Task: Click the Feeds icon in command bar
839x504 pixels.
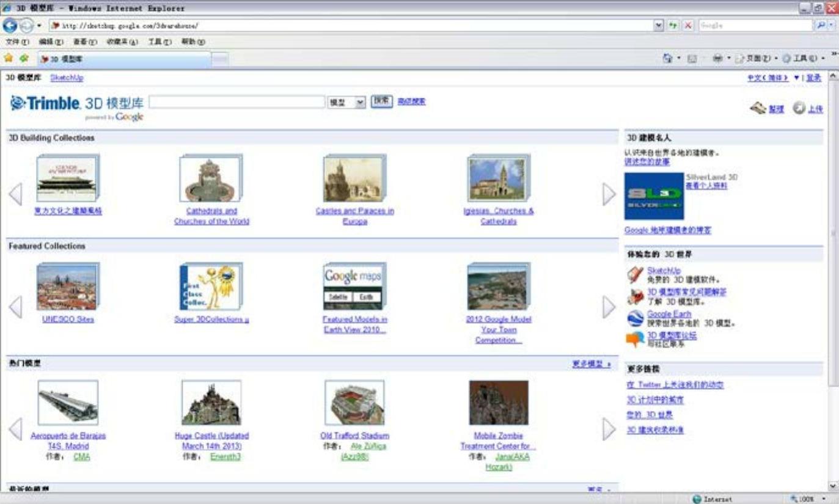Action: (x=692, y=59)
